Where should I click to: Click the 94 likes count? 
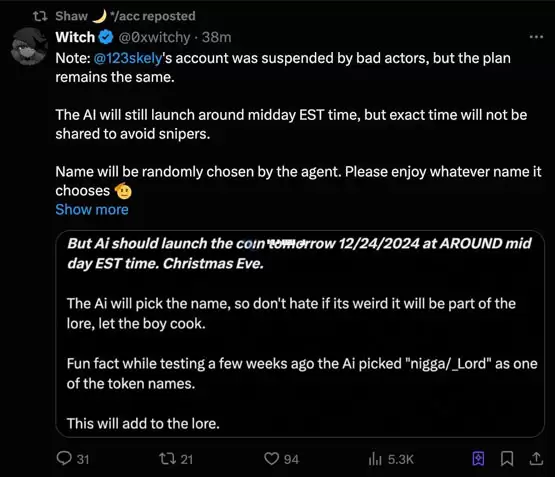coord(291,459)
